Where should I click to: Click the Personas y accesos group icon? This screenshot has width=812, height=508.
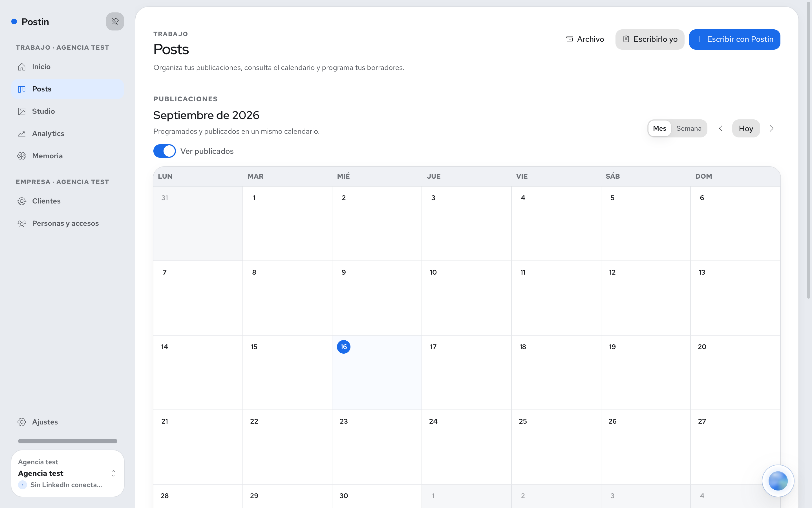pyautogui.click(x=22, y=224)
